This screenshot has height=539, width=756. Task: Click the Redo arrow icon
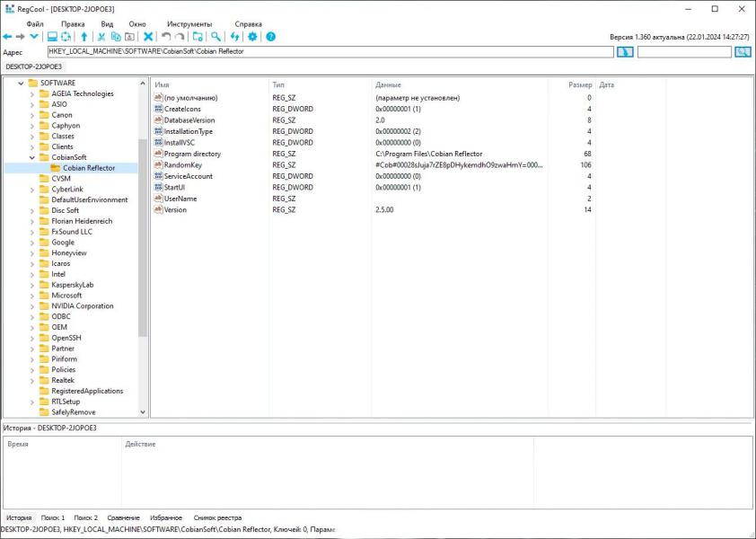180,37
